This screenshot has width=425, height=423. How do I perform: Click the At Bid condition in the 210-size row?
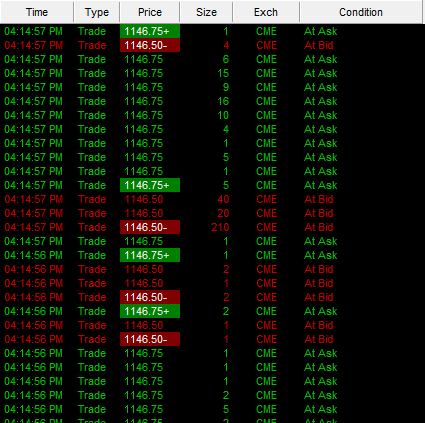[319, 227]
